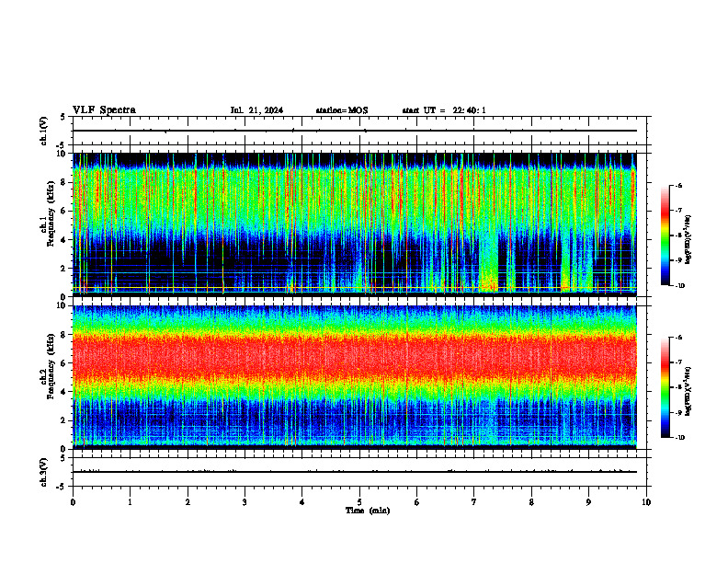Viewport: 728px width, 563px height.
Task: Click time axis tick label "6"
Action: [x=417, y=502]
